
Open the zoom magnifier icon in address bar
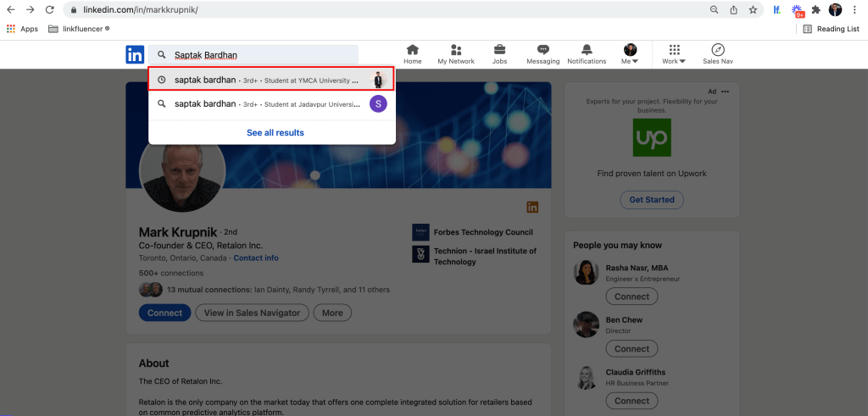coord(715,9)
